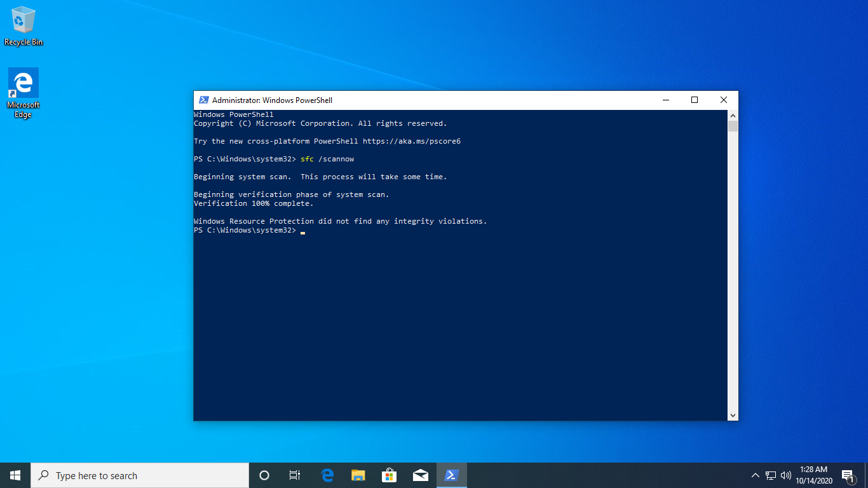Screen dimensions: 868x488
Task: Click the Show desktop strip by the Action Center icon
Action: [866, 475]
